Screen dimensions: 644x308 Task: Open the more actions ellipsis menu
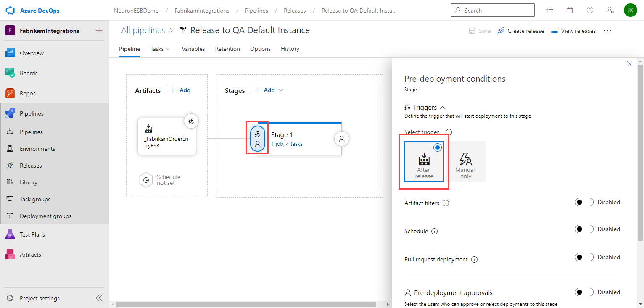tap(607, 31)
